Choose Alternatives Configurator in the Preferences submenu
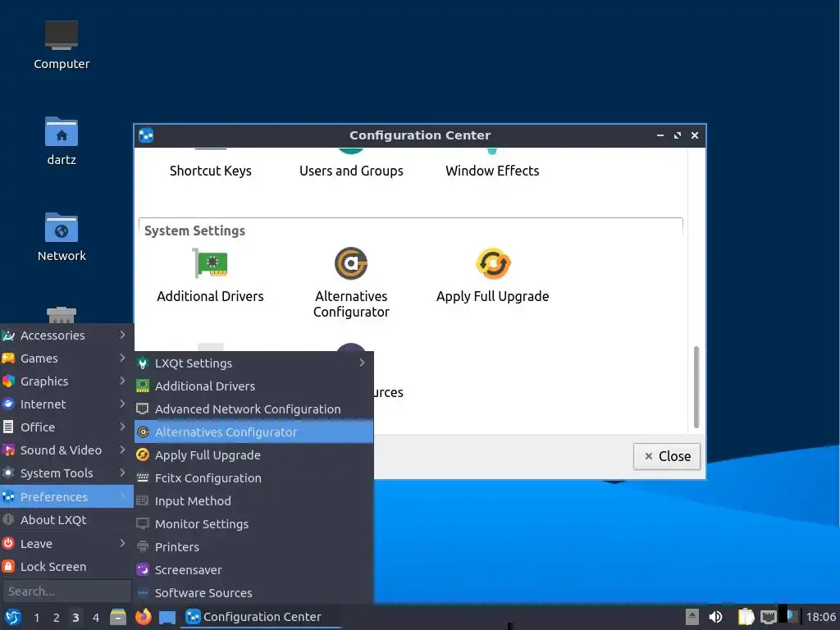Viewport: 840px width, 630px height. (x=254, y=431)
